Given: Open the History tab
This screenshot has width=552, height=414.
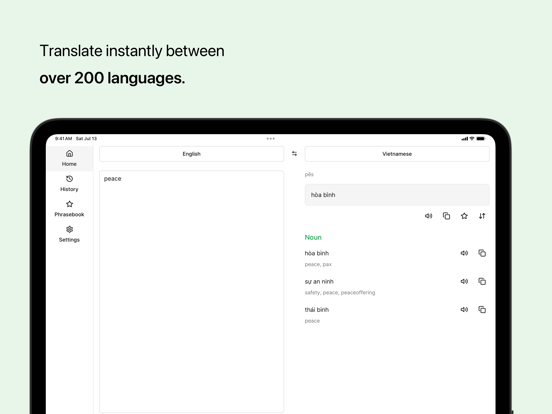Looking at the screenshot, I should [x=69, y=183].
